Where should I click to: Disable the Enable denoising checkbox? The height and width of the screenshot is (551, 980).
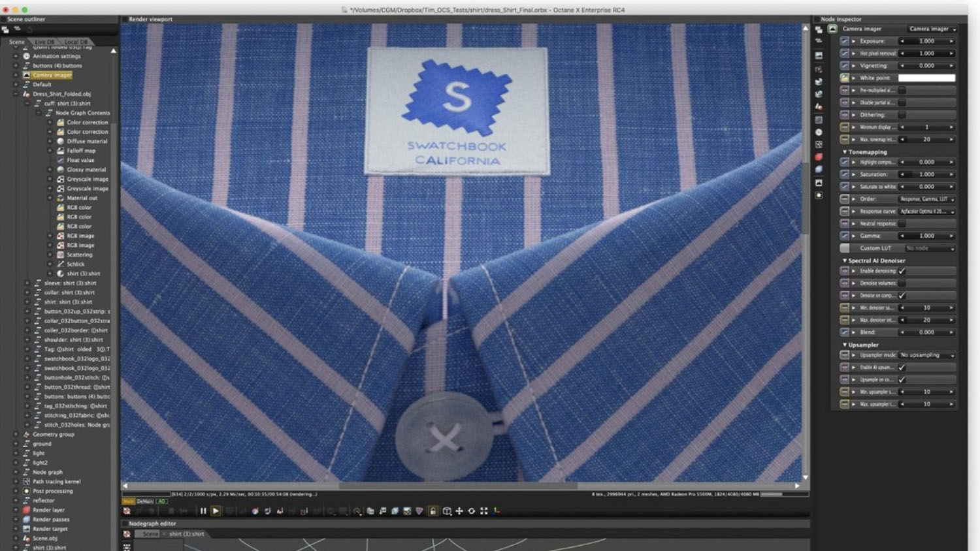tap(902, 271)
